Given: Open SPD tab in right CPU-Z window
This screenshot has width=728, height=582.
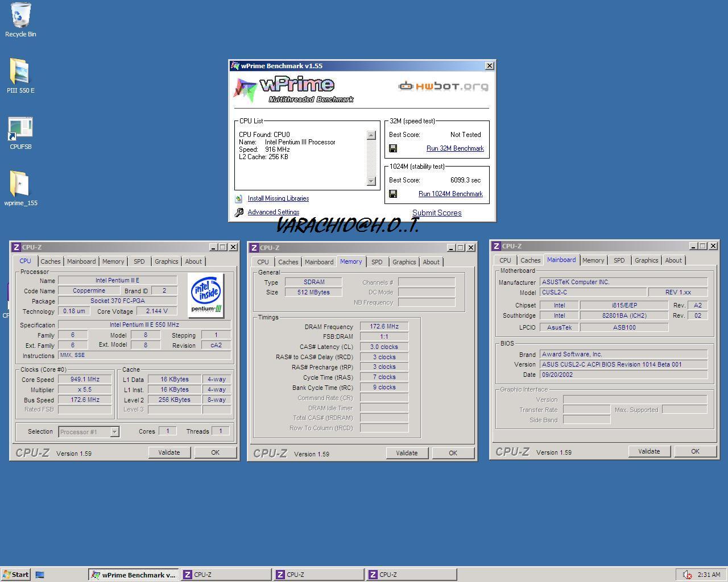Looking at the screenshot, I should coord(619,260).
